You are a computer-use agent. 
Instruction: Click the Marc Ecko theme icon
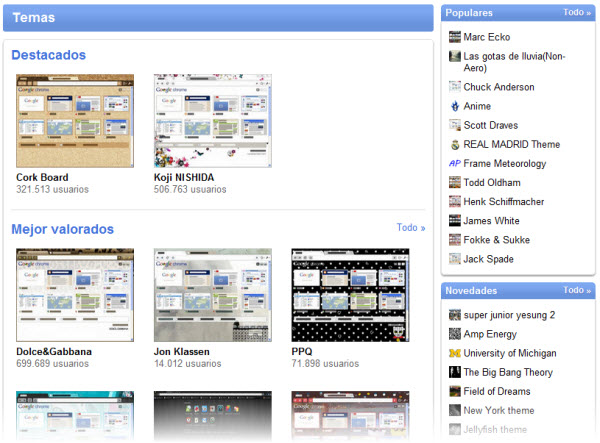click(455, 37)
